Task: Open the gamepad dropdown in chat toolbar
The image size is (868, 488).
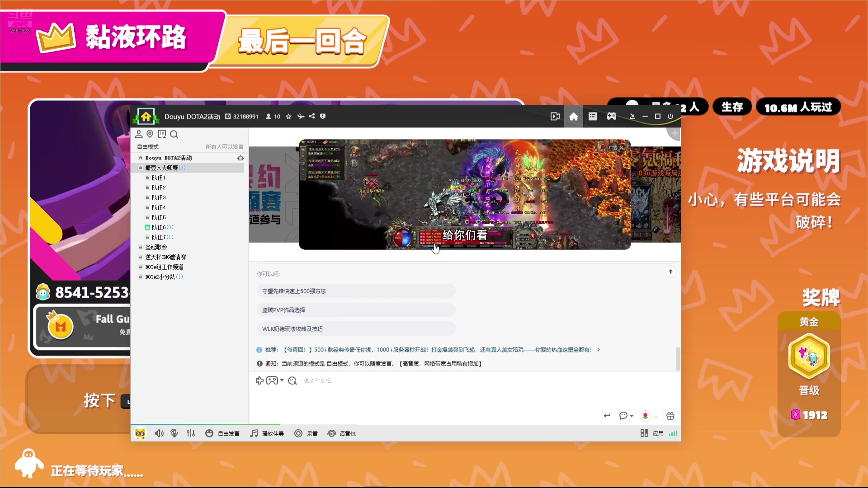Action: point(275,380)
